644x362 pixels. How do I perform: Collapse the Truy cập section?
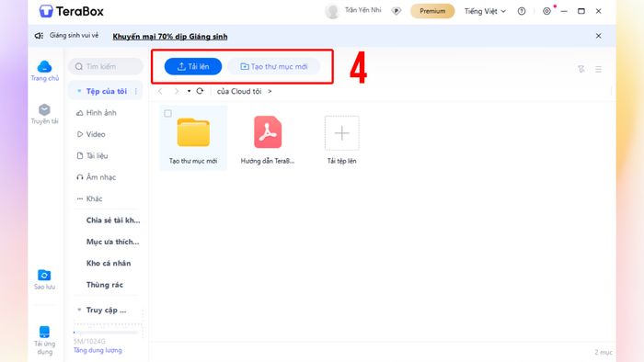tap(79, 310)
